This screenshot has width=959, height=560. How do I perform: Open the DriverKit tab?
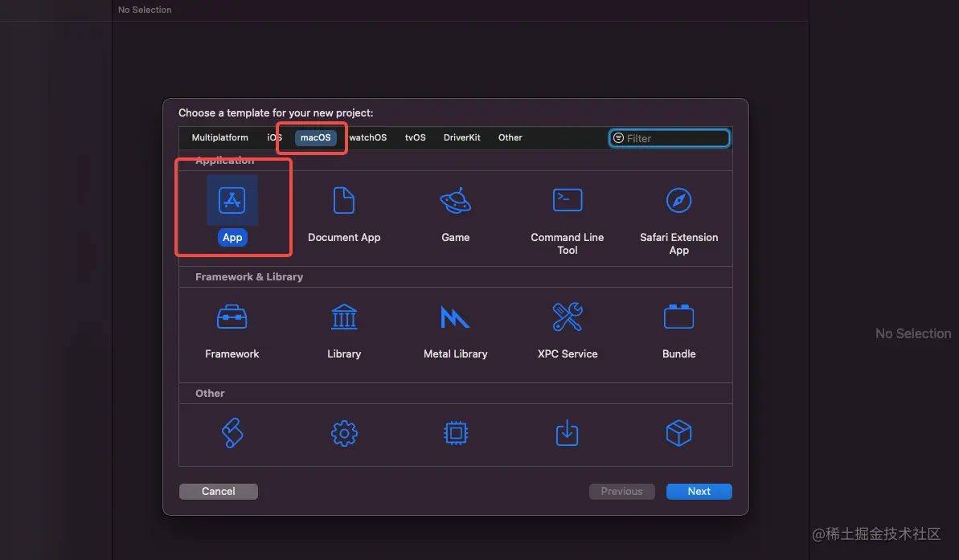461,137
